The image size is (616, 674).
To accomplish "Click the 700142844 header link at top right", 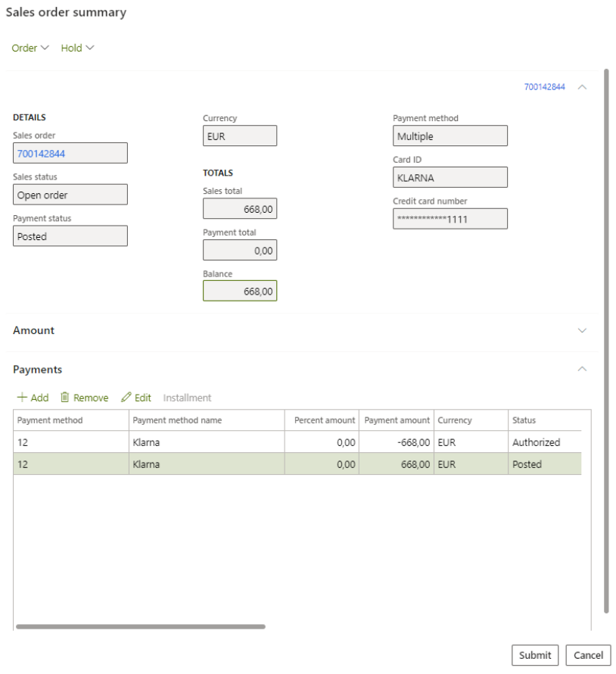I will 544,87.
